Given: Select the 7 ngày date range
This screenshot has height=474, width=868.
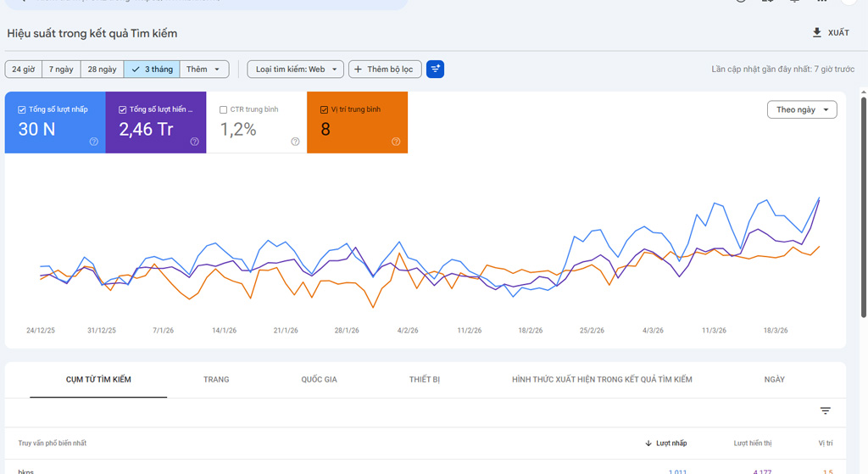Looking at the screenshot, I should (x=61, y=70).
